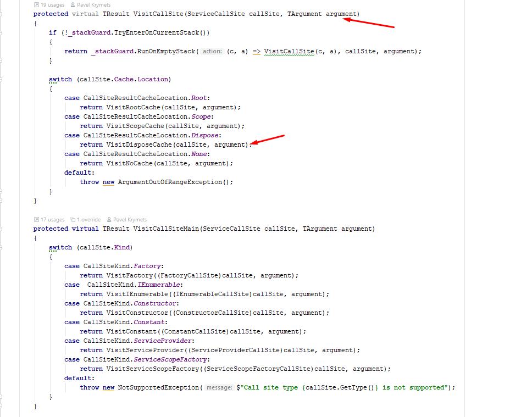Click the (ServiceProviderCallSite) cast type
Viewport: 532px width, 417px height.
coord(235,350)
